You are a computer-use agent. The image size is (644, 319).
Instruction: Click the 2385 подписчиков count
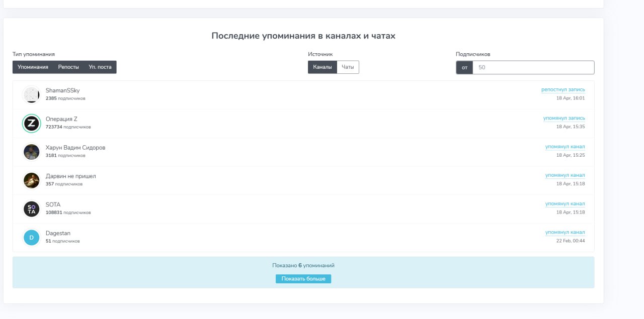pos(65,98)
